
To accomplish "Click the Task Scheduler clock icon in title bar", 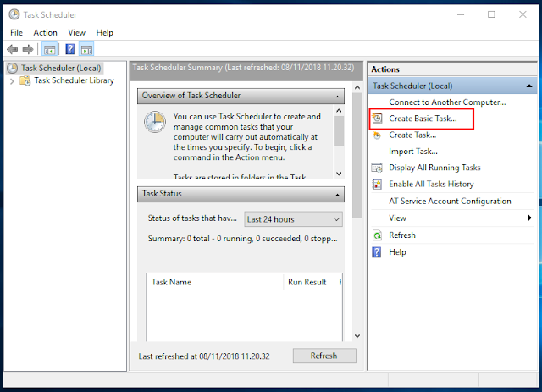I will coord(14,14).
